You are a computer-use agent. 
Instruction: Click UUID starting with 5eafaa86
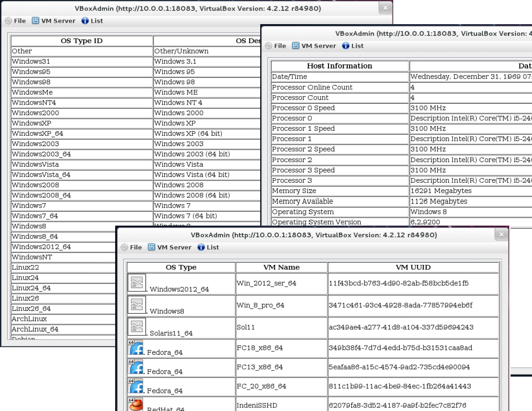[x=399, y=367]
